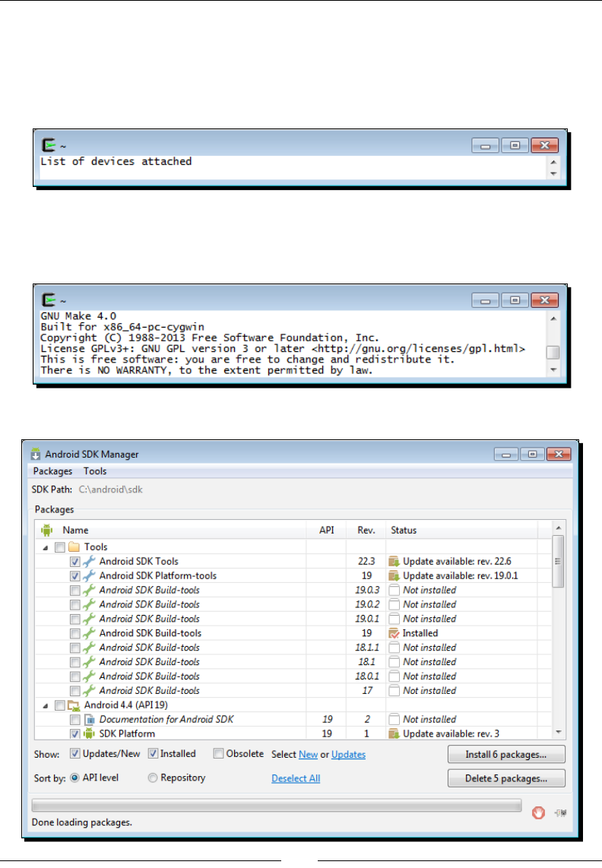The height and width of the screenshot is (868, 602).
Task: Check Build-tools rev 19.0.3 checkbox
Action: (x=74, y=590)
